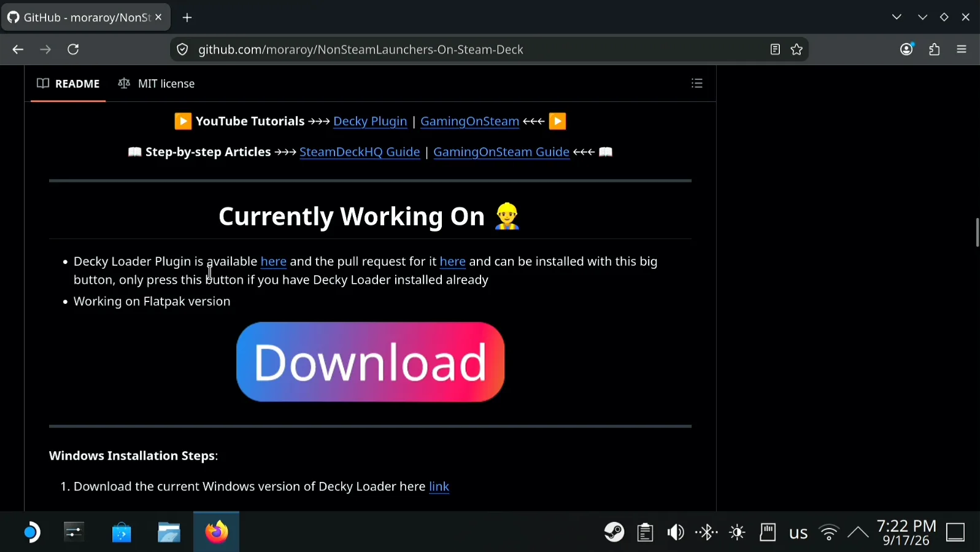List all tabs dropdown arrow

click(897, 17)
